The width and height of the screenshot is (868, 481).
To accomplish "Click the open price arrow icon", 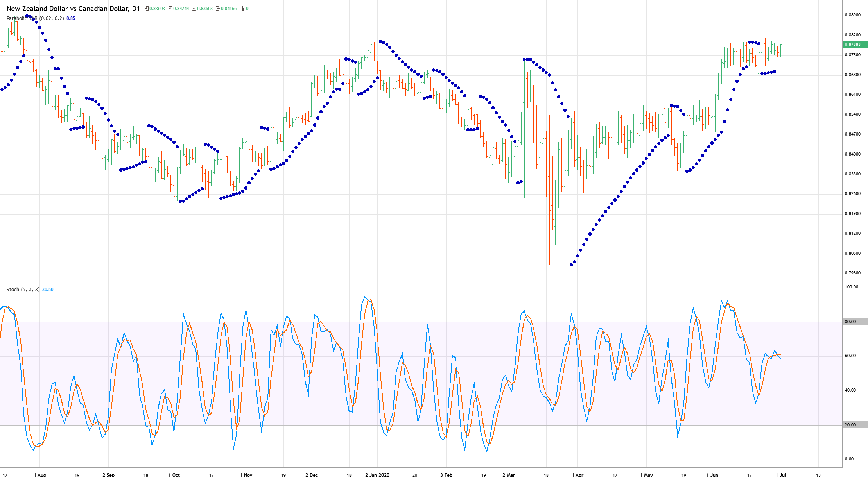I will 146,8.
